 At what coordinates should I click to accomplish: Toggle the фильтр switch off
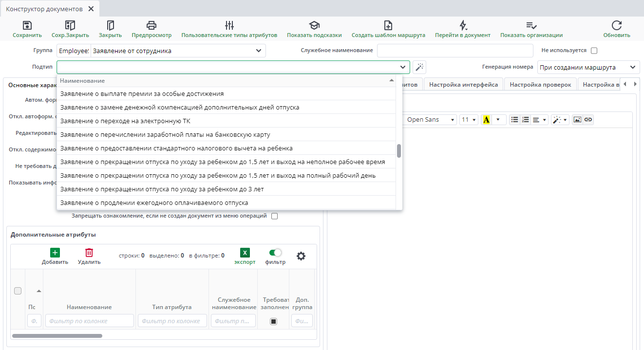[275, 253]
